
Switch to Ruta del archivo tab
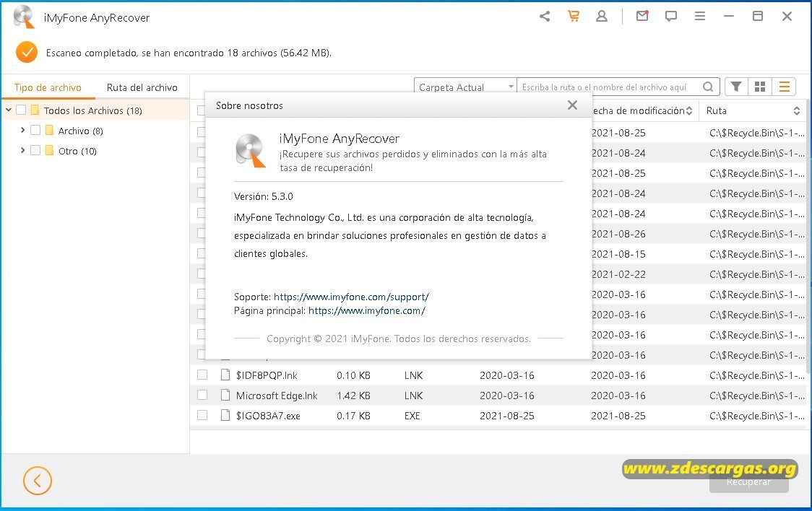(142, 87)
